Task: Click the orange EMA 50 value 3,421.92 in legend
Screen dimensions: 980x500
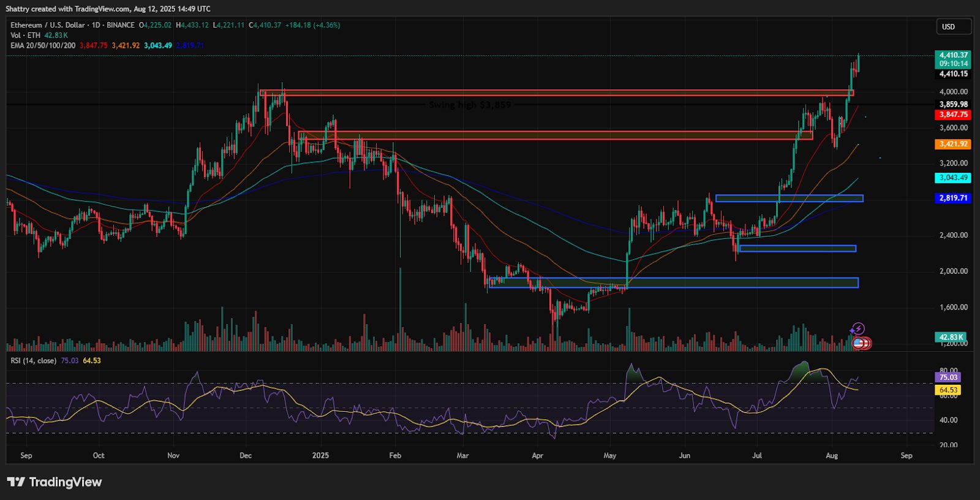Action: (126, 45)
